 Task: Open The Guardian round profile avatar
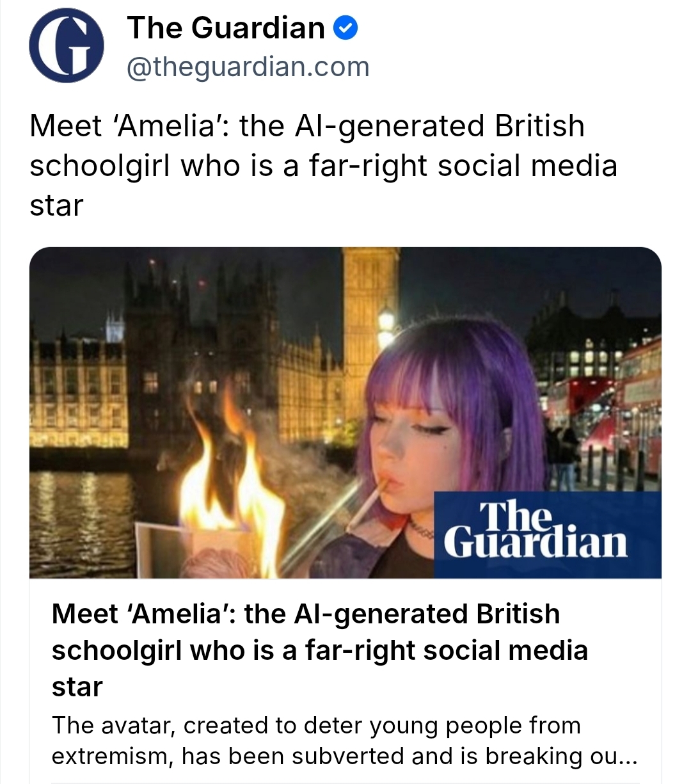coord(67,45)
